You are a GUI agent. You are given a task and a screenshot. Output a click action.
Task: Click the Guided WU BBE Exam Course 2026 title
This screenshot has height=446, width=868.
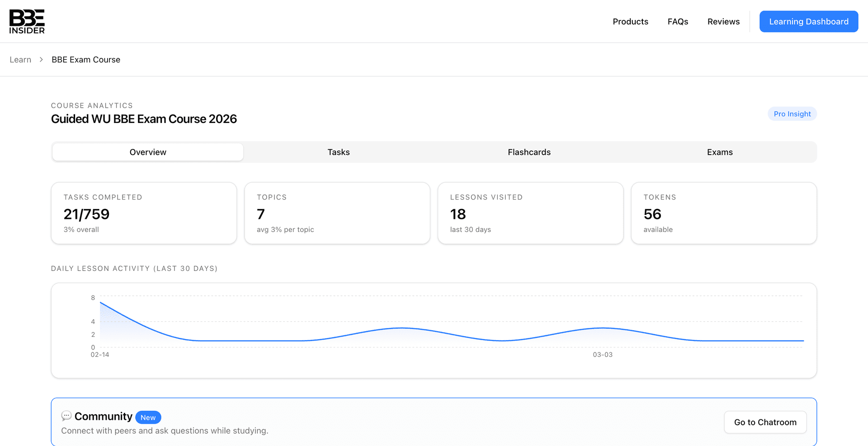click(x=144, y=119)
